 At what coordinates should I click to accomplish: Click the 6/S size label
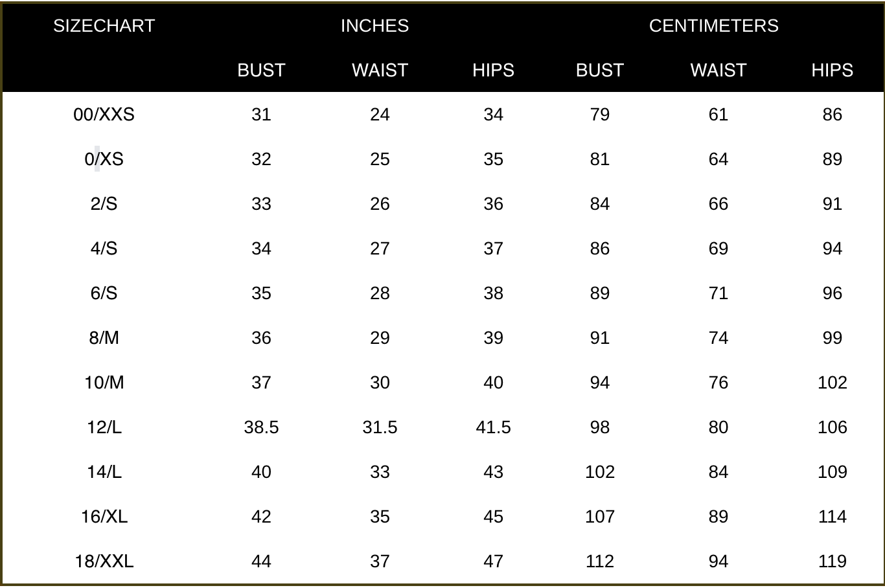click(x=104, y=293)
